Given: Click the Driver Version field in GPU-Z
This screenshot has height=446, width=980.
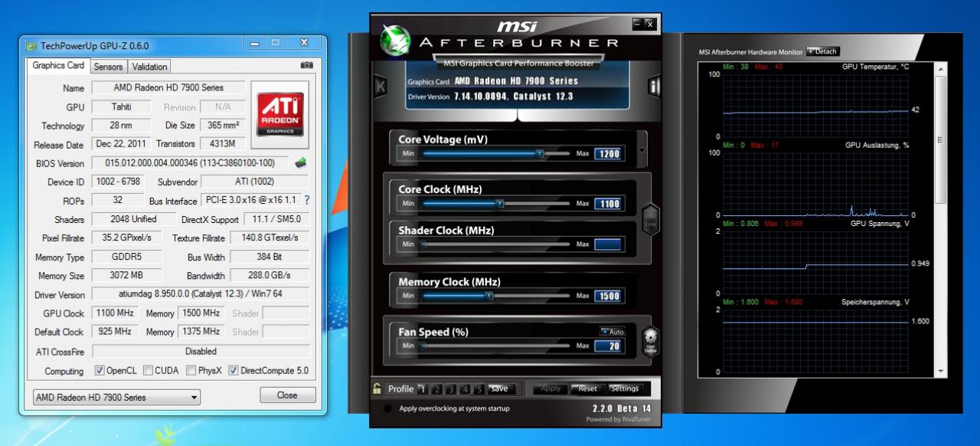Looking at the screenshot, I should [x=201, y=294].
